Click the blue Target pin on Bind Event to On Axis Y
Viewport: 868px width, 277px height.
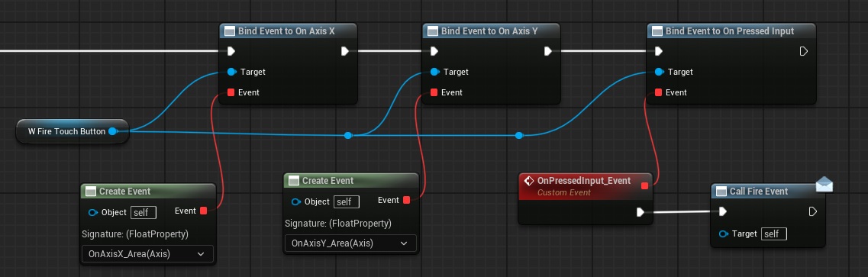(x=434, y=72)
